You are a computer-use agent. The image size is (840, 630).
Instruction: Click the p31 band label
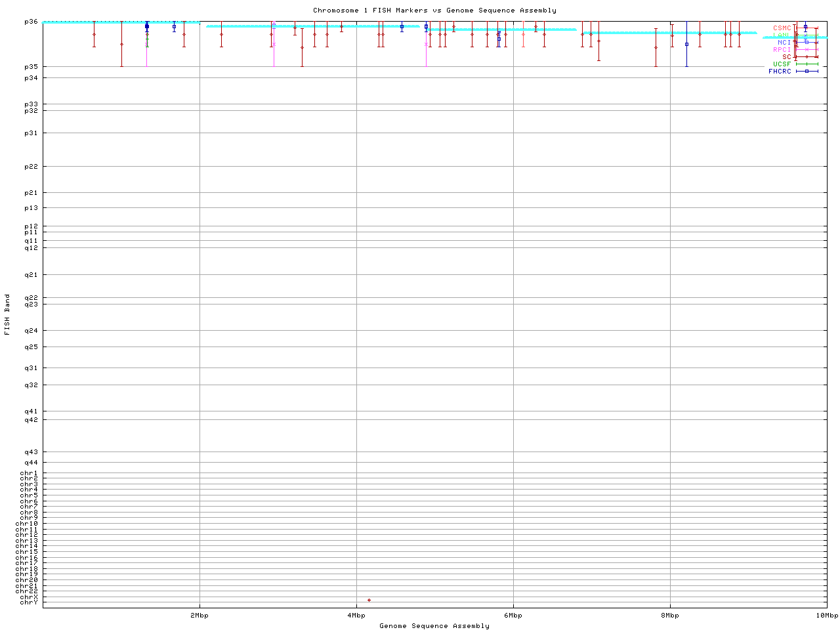(31, 133)
